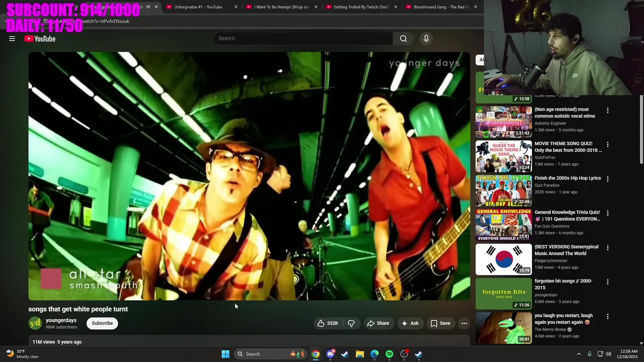Click title 'songs that get white people turnt'
This screenshot has height=362, width=644.
(x=78, y=309)
